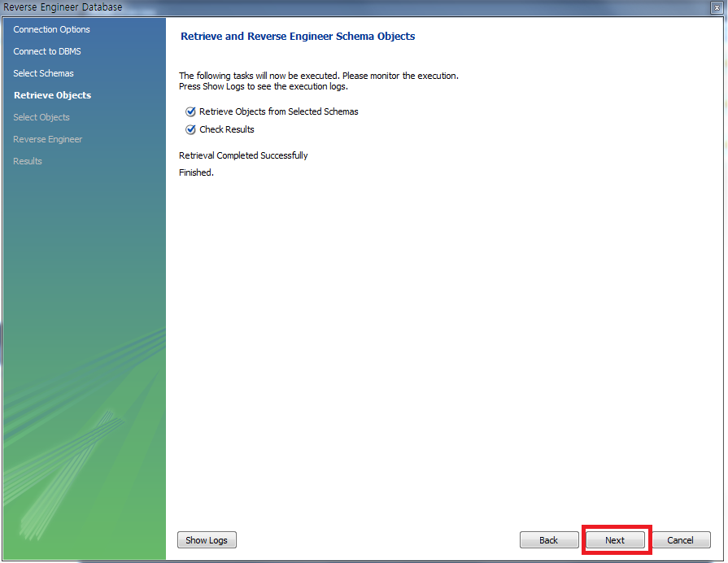Click the 'Reverse Engineer Database' window title
728x563 pixels.
coord(63,7)
